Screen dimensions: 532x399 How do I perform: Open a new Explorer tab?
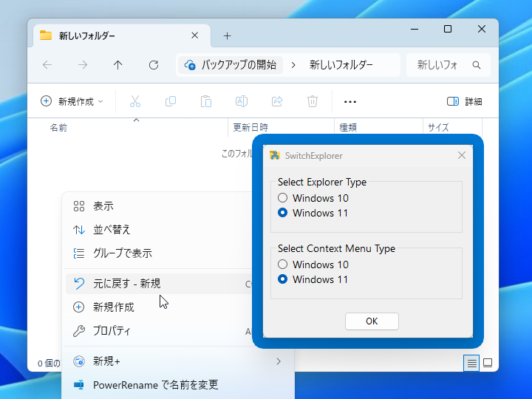[228, 35]
